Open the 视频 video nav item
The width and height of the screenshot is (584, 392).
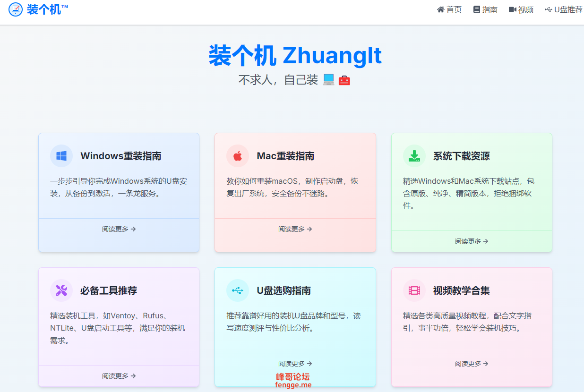click(x=521, y=9)
